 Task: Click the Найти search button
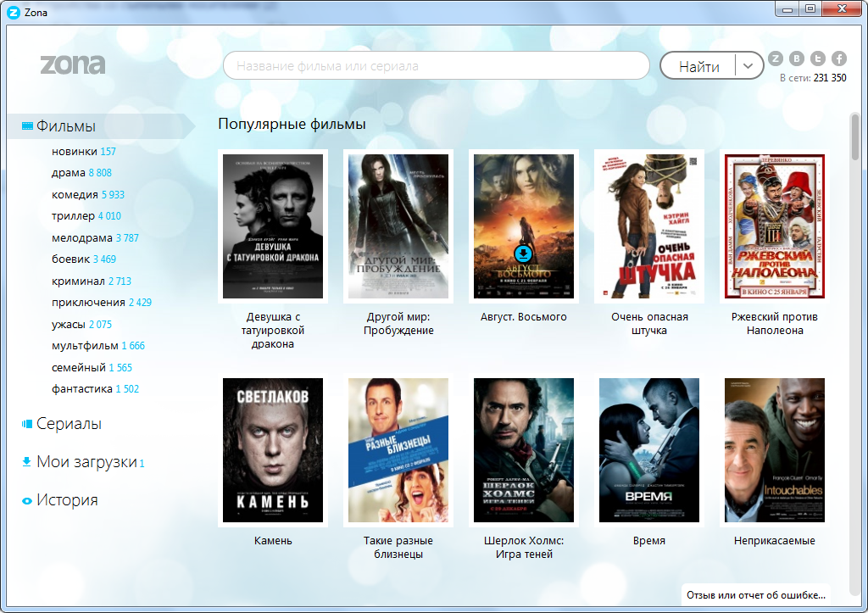[698, 66]
